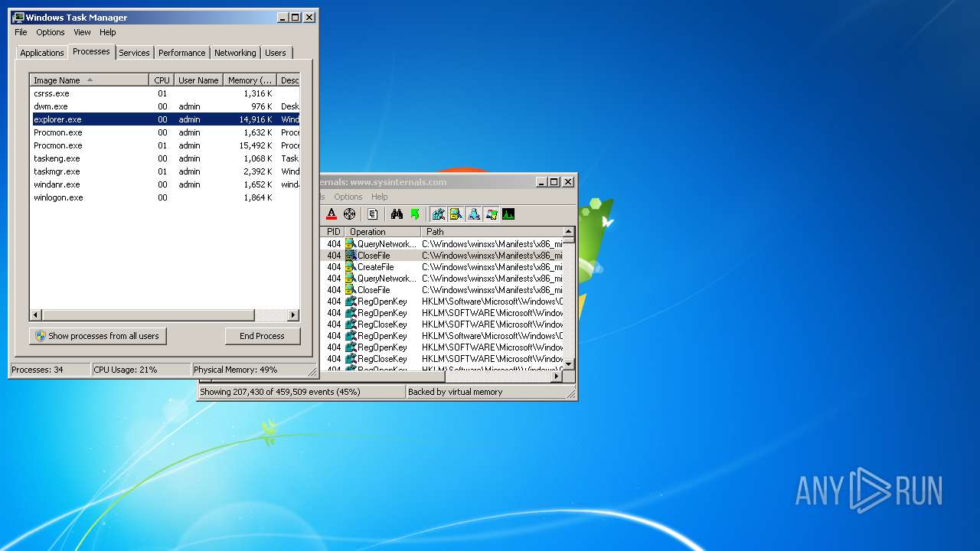Select the dwm.exe process row

click(x=165, y=106)
